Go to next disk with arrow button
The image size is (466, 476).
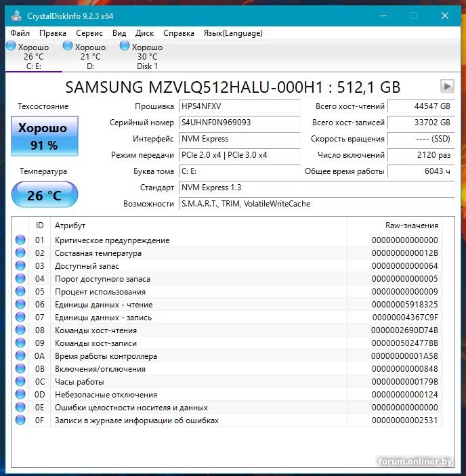(x=447, y=87)
